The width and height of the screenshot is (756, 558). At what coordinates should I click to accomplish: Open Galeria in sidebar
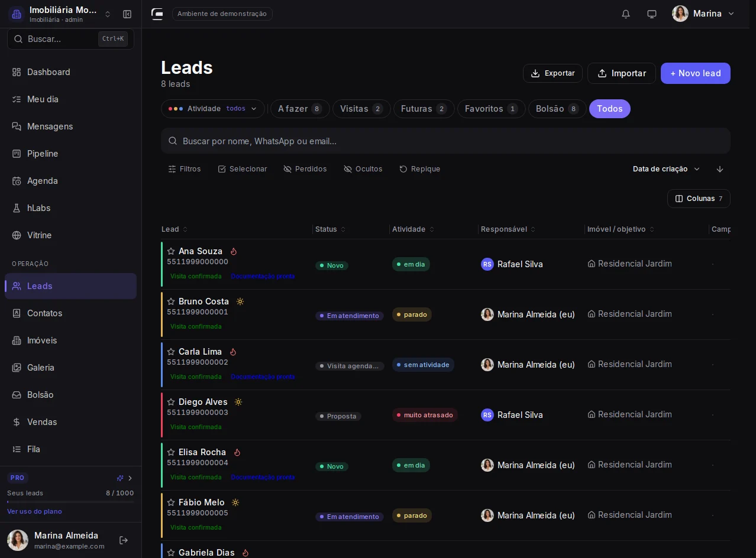70,368
